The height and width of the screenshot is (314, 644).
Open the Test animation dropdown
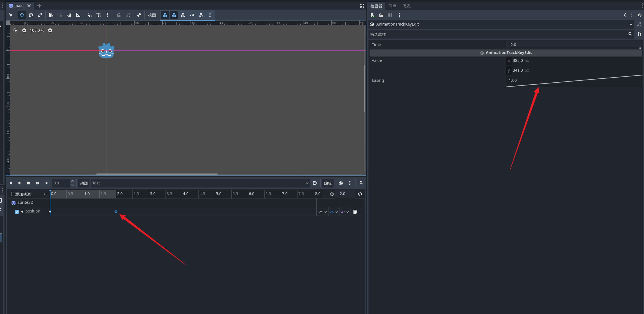(x=200, y=183)
